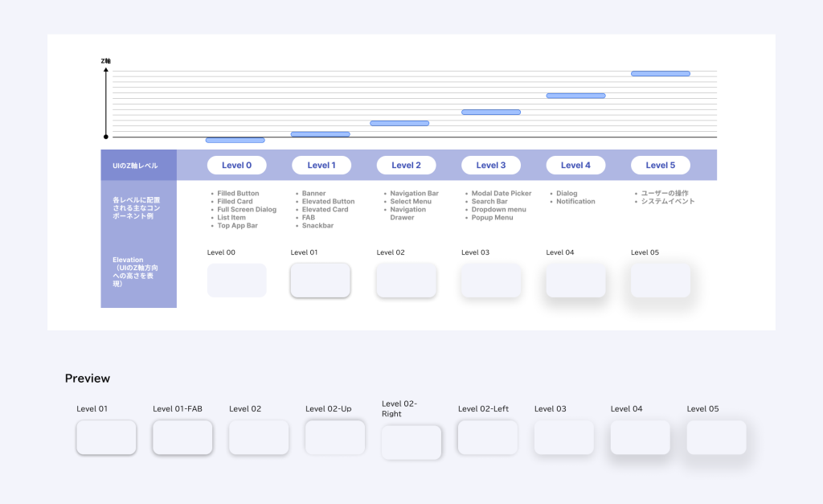Viewport: 823px width, 504px height.
Task: Select the Level 05 card in the Elevation row
Action: pos(660,281)
